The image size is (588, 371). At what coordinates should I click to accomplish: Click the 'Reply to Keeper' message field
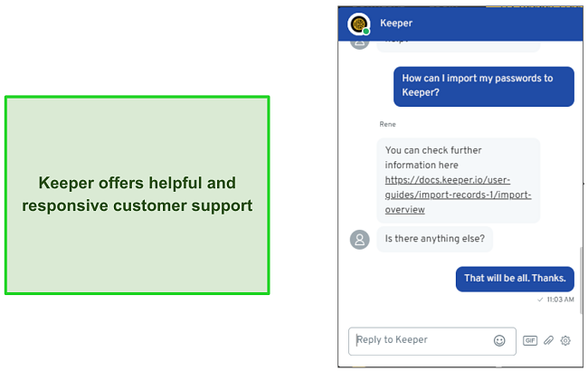click(432, 341)
